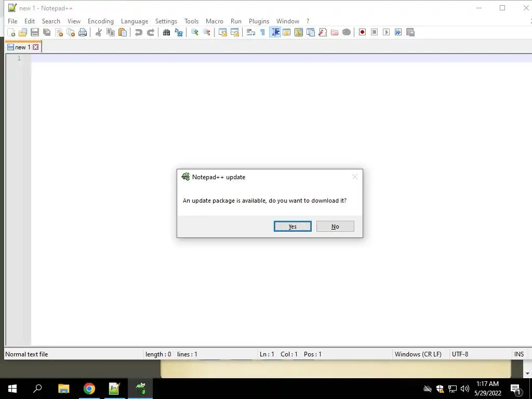Click the Replace toolbar icon

[x=179, y=32]
